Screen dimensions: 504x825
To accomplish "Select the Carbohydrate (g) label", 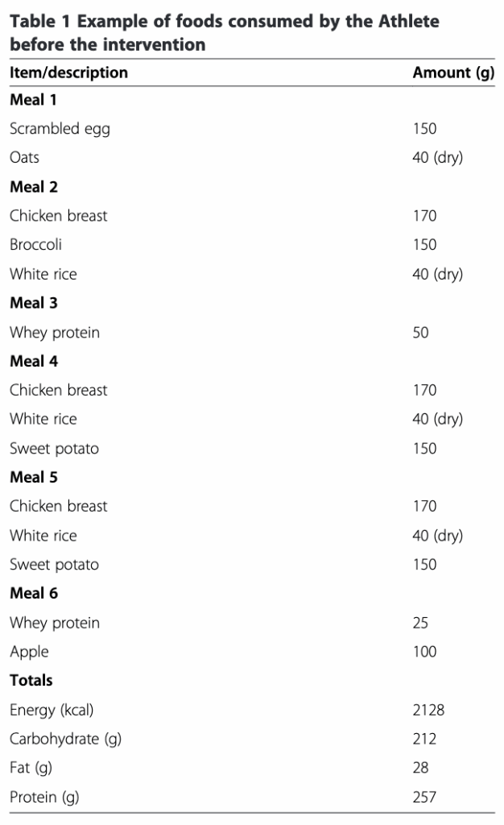I will click(x=65, y=739).
